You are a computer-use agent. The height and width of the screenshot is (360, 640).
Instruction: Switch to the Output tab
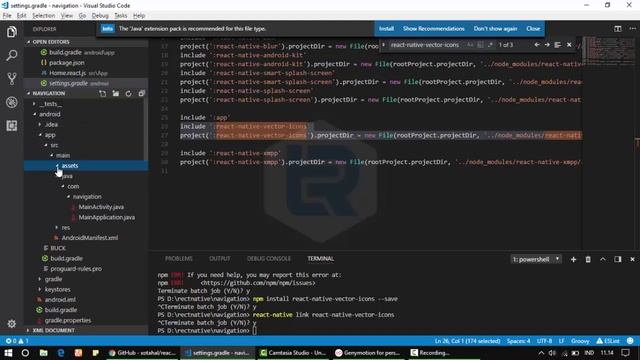coord(220,259)
